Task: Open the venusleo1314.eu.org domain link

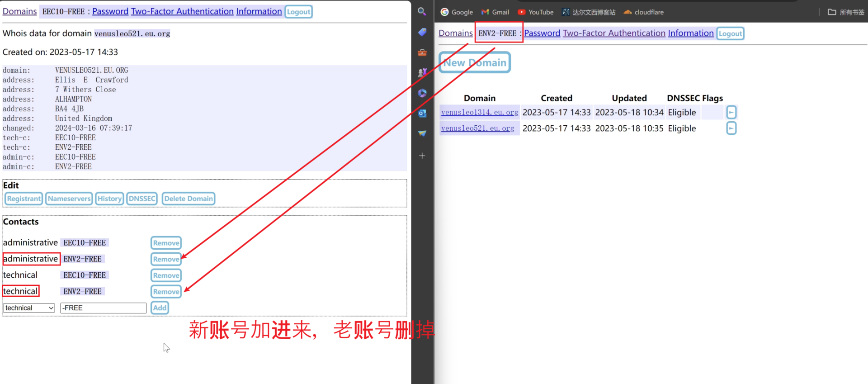Action: point(480,112)
